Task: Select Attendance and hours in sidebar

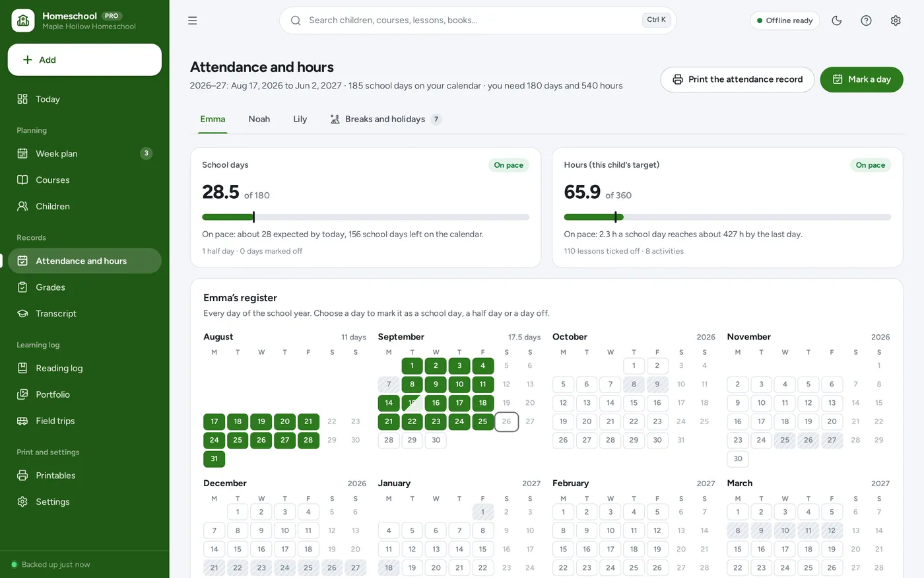Action: pyautogui.click(x=84, y=261)
